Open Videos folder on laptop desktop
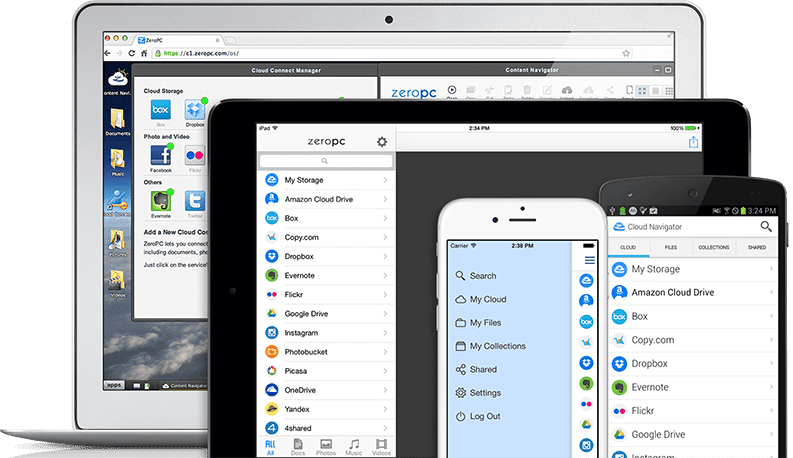The height and width of the screenshot is (458, 793). (118, 281)
